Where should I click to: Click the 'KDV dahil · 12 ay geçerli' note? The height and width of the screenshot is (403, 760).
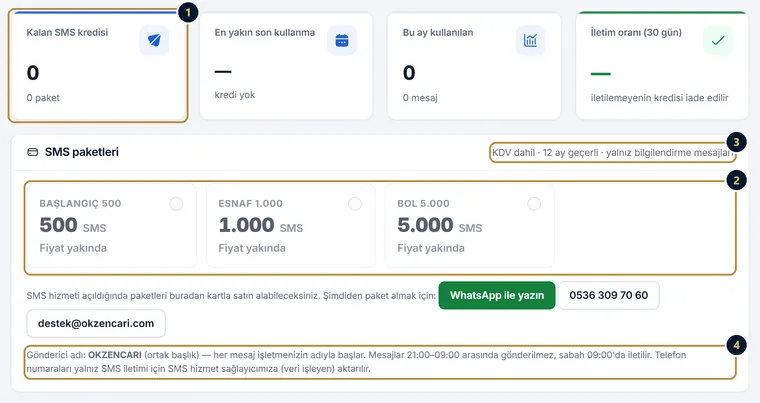pyautogui.click(x=612, y=153)
